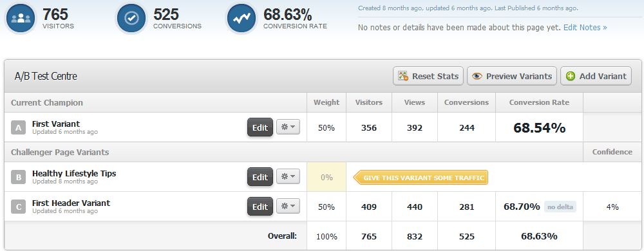Image resolution: width=644 pixels, height=251 pixels.
Task: Click the visitors people icon
Action: tap(21, 19)
